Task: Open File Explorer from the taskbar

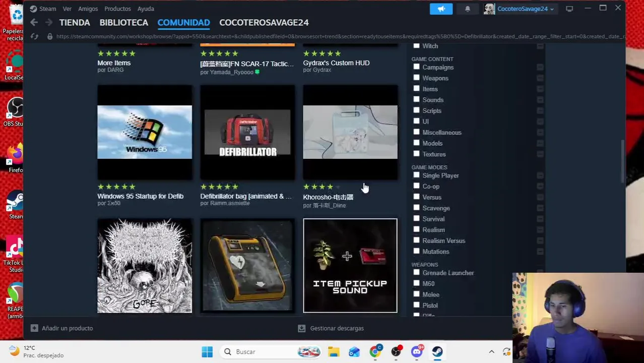Action: click(x=334, y=351)
